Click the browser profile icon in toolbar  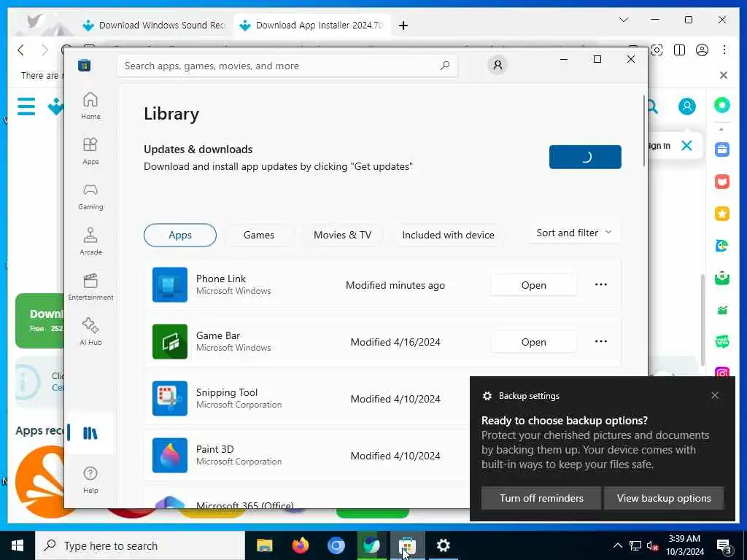point(702,50)
